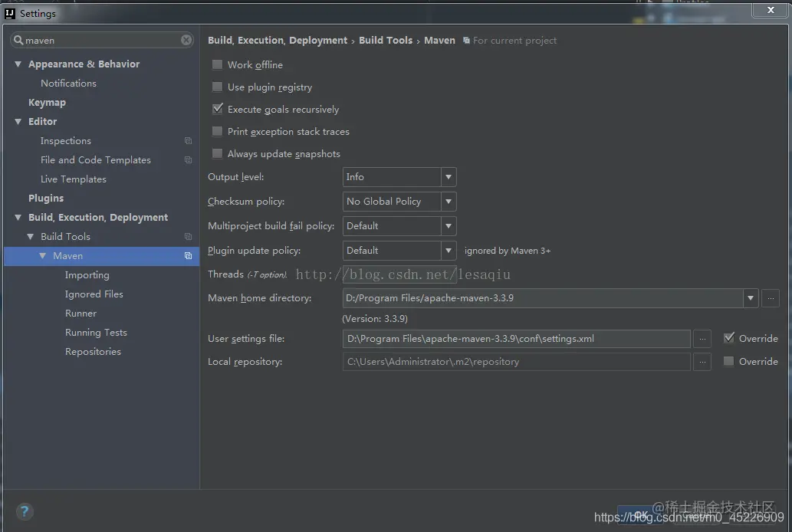Select Notifications in settings tree
792x532 pixels.
(68, 84)
